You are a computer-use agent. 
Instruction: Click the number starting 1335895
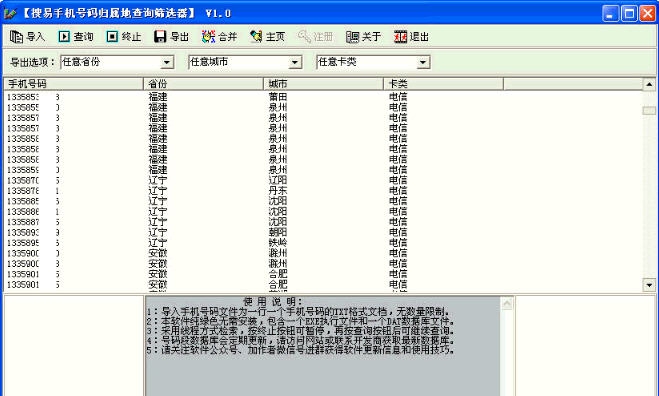pos(33,243)
